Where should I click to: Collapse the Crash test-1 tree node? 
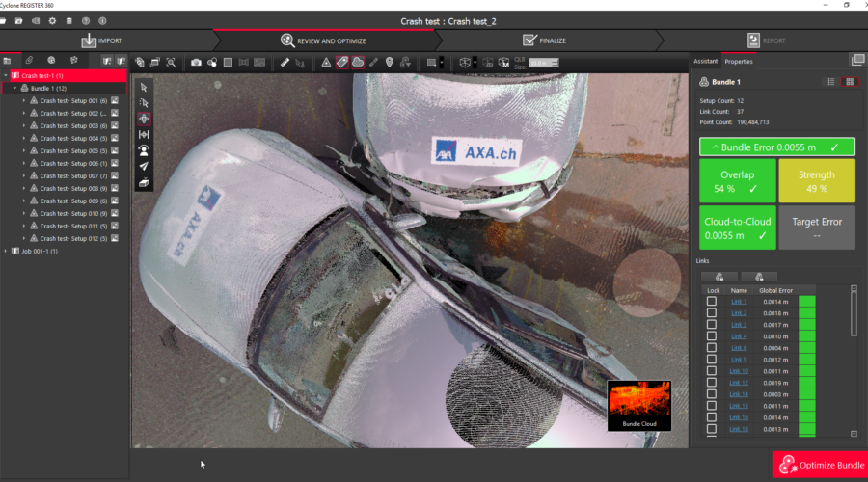6,76
